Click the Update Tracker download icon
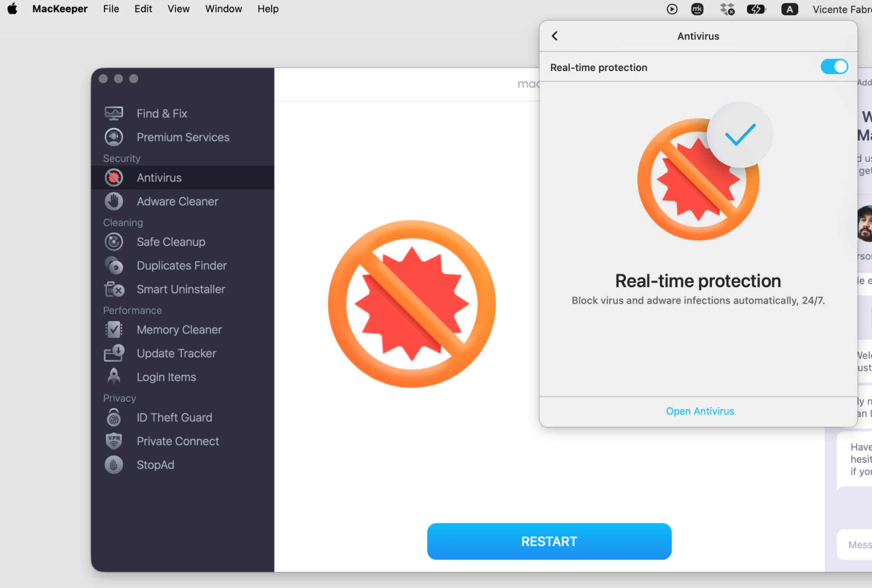Viewport: 872px width, 588px height. [x=114, y=353]
